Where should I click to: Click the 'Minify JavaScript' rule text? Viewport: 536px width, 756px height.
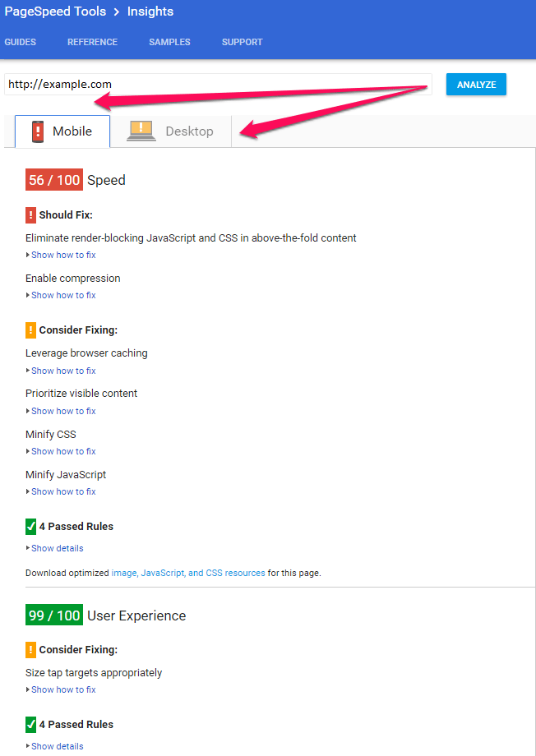66,474
